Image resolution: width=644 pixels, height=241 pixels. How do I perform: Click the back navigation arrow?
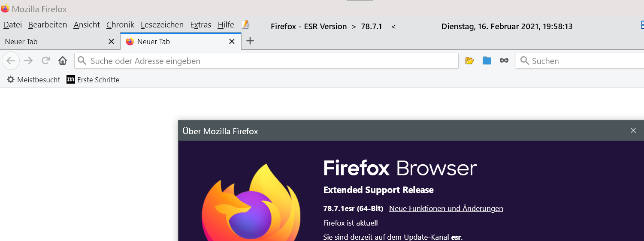pos(11,61)
